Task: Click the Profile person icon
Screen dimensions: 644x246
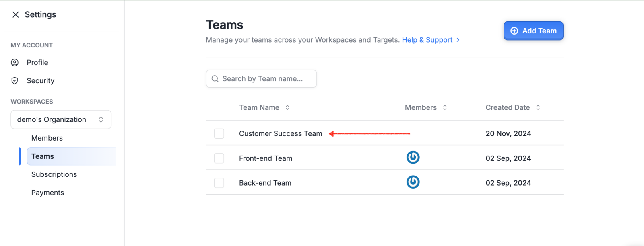Action: 15,62
